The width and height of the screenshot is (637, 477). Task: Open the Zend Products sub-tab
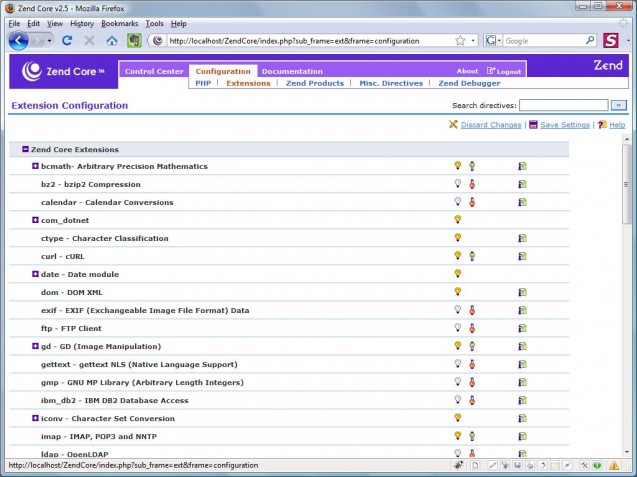click(315, 83)
